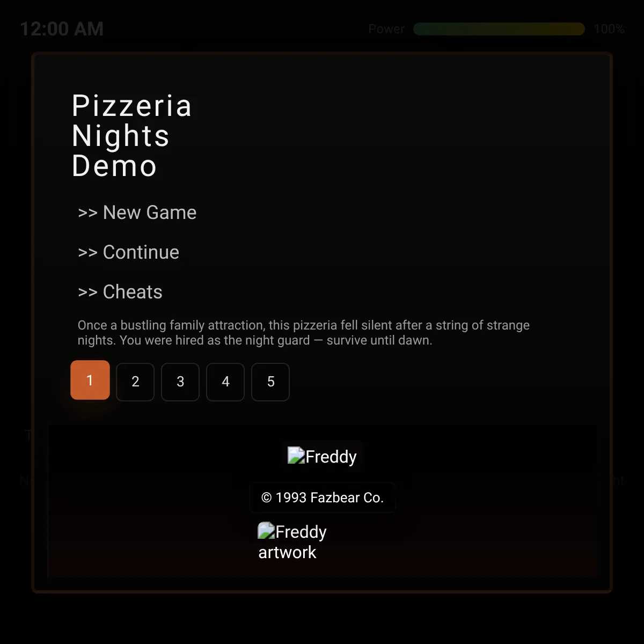Click the Power level bar

[499, 29]
